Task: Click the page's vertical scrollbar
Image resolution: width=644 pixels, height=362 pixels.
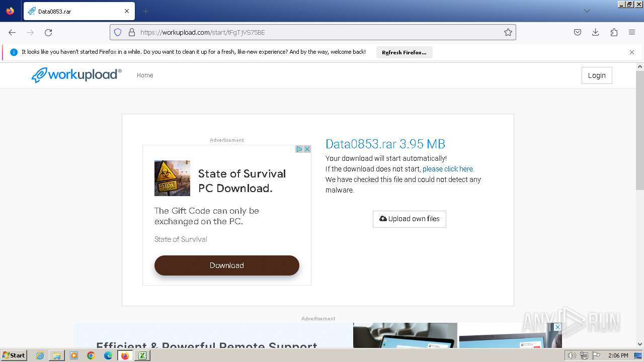Action: [640, 130]
